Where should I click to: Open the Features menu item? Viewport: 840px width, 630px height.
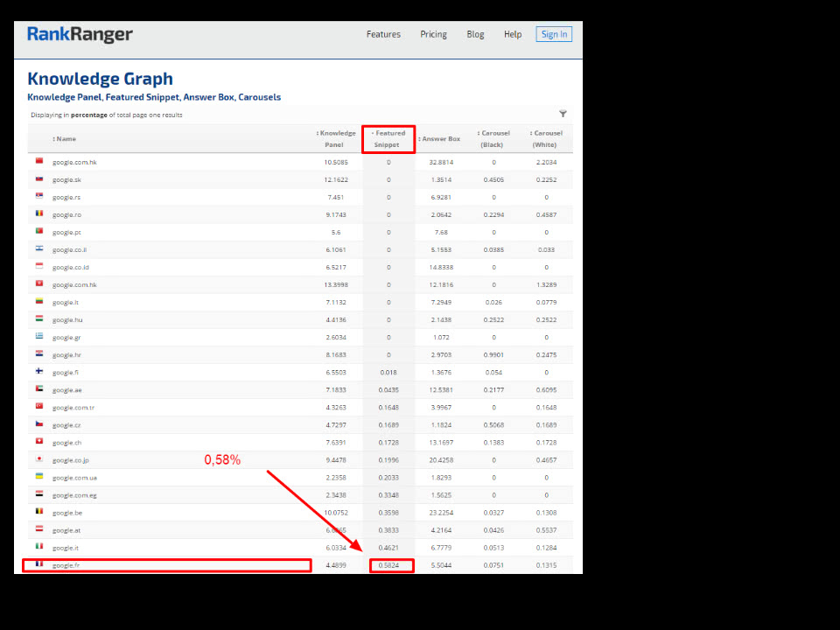click(383, 34)
